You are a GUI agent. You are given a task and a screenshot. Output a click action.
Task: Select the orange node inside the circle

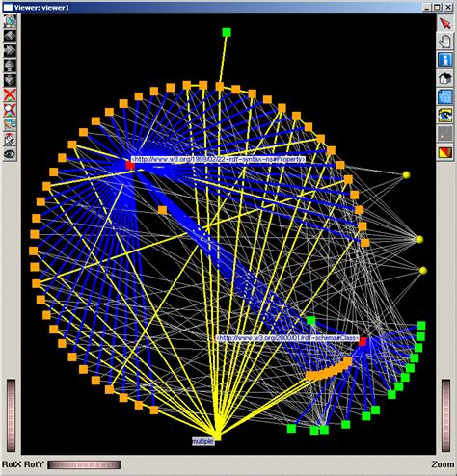162,210
